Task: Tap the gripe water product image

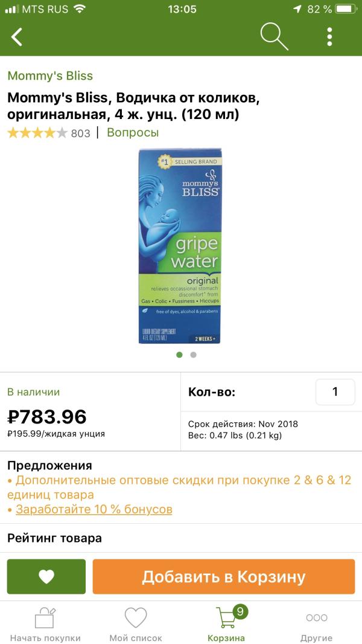Action: coord(180,246)
